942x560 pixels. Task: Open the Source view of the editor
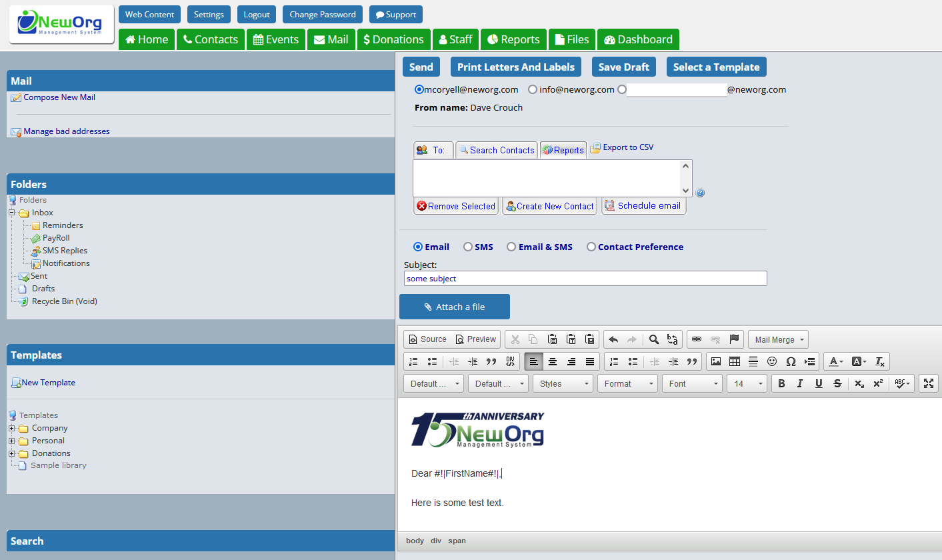tap(427, 339)
